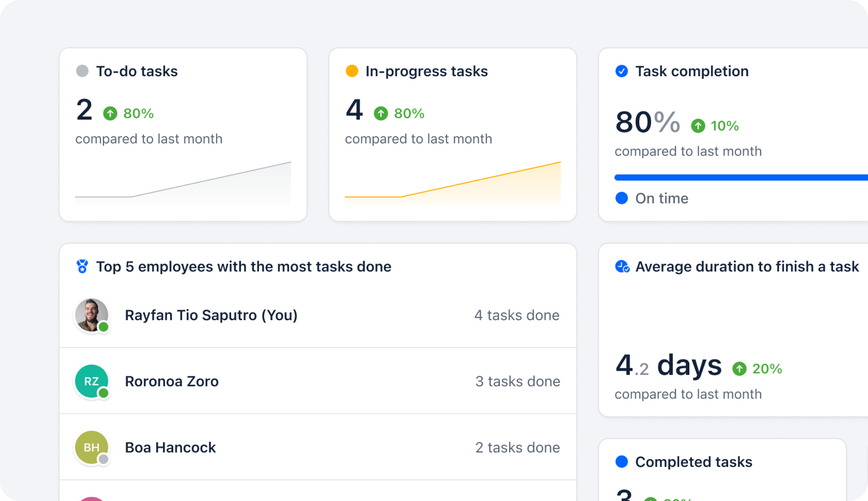
Task: Click the green arrow next to 10%
Action: point(698,126)
